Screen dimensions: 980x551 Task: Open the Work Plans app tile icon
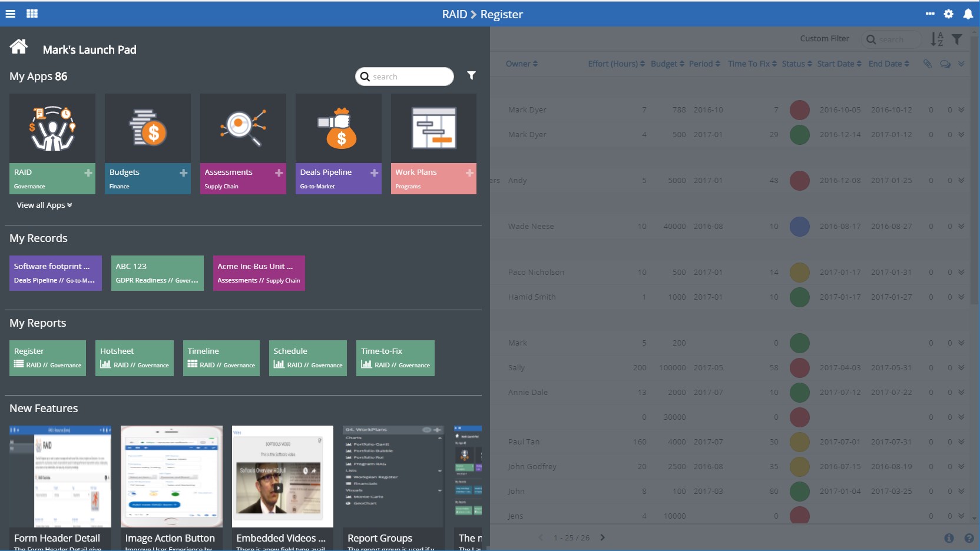(x=433, y=128)
